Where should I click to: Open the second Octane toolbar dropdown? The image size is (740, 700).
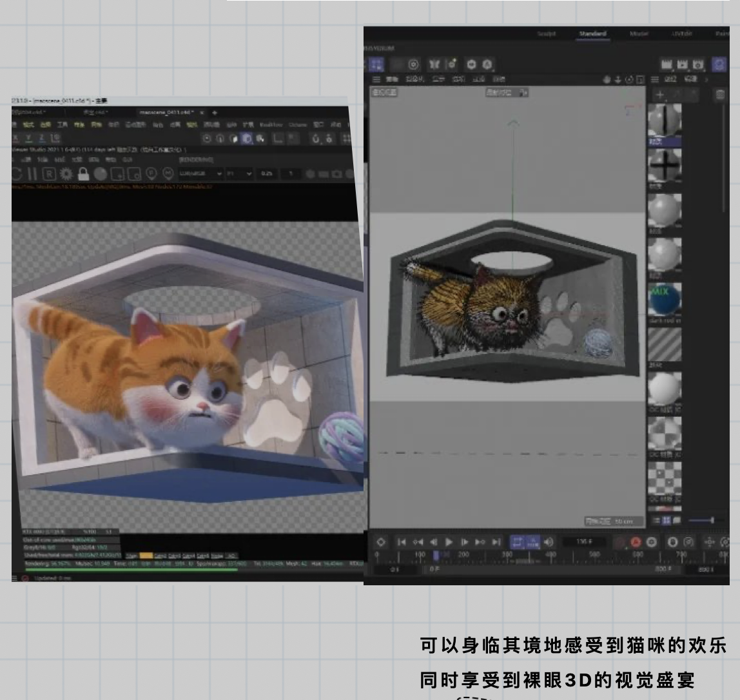tap(239, 173)
